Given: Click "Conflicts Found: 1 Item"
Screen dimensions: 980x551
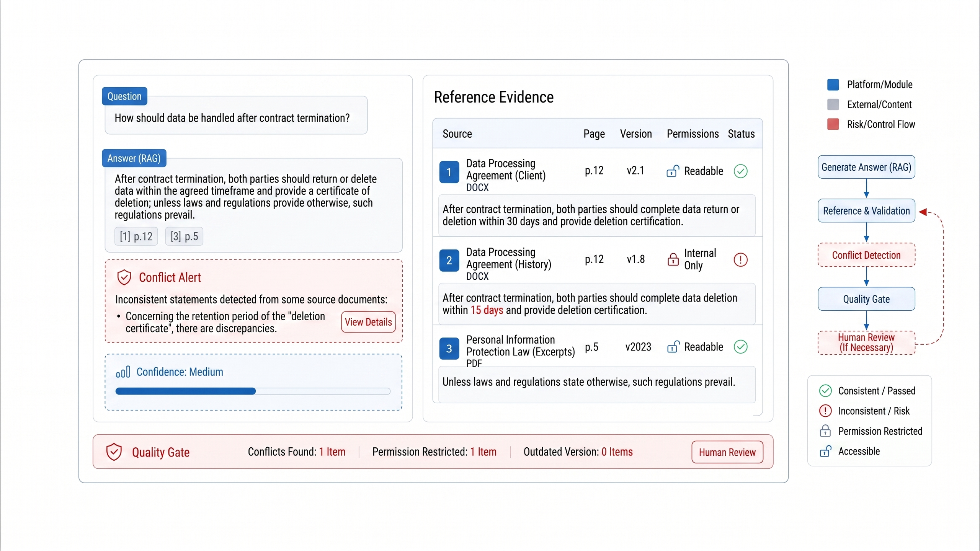Looking at the screenshot, I should 296,452.
